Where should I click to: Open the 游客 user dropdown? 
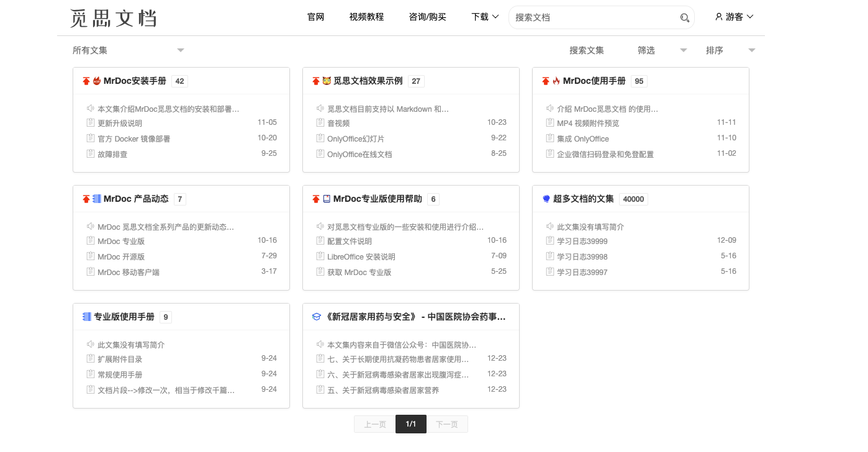click(x=735, y=17)
